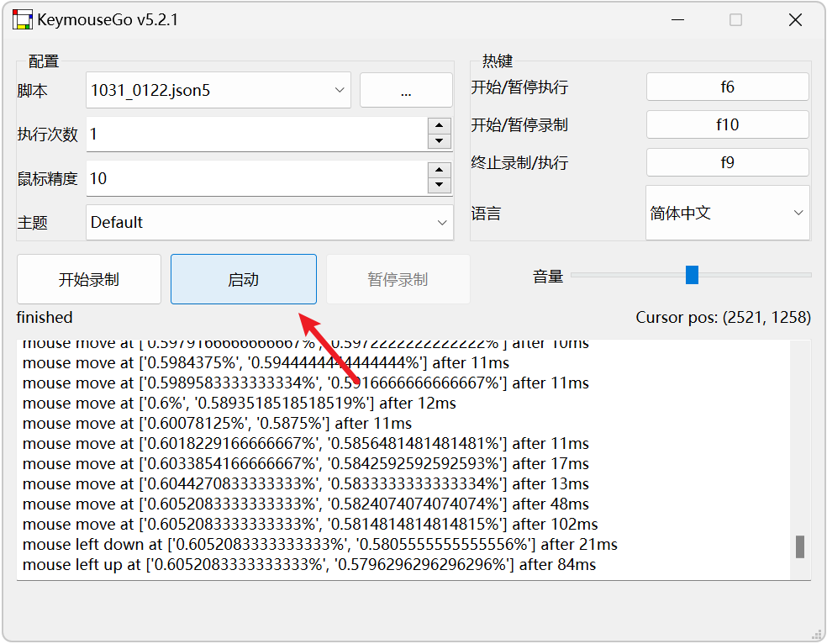Screen dimensions: 827x644
Task: Click the 启动 button
Action: [x=243, y=279]
